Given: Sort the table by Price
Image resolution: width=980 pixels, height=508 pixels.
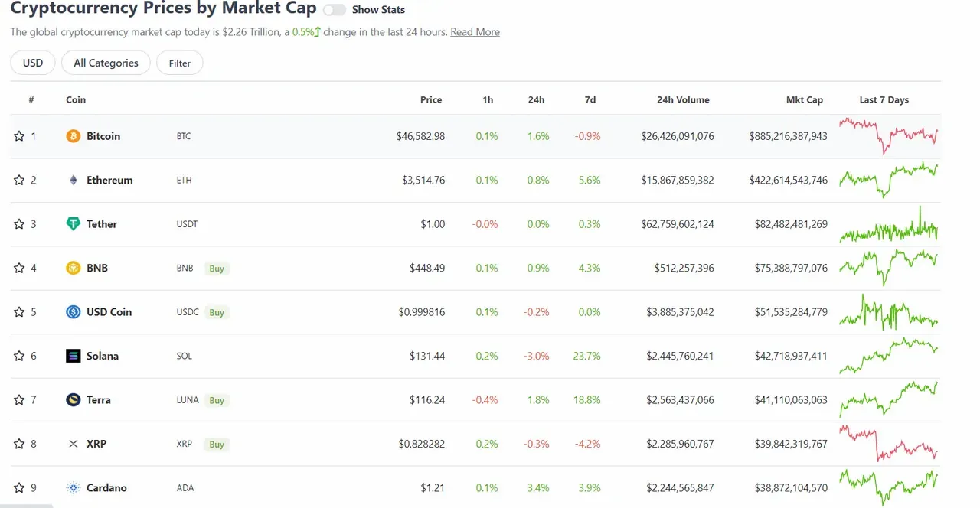Looking at the screenshot, I should [x=431, y=99].
